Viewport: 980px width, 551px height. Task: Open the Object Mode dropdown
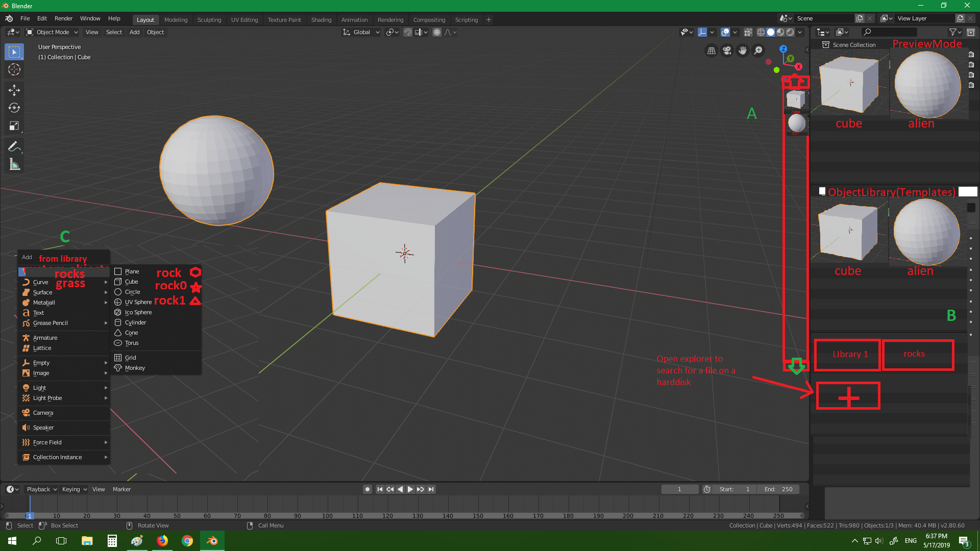click(52, 32)
